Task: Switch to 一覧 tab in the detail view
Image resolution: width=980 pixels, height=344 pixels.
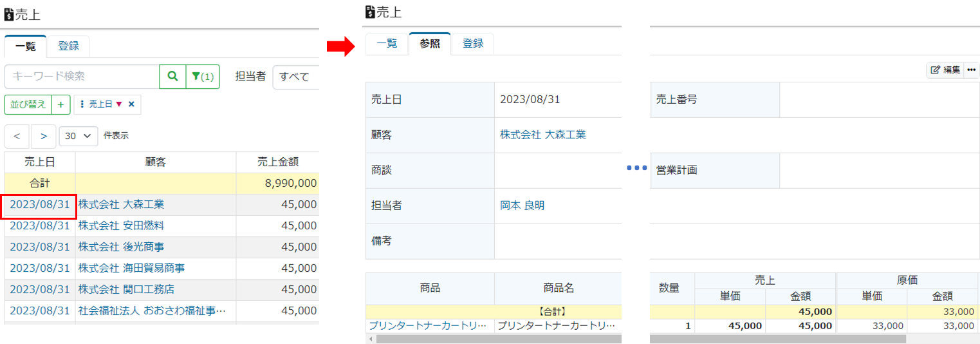Action: [x=387, y=43]
